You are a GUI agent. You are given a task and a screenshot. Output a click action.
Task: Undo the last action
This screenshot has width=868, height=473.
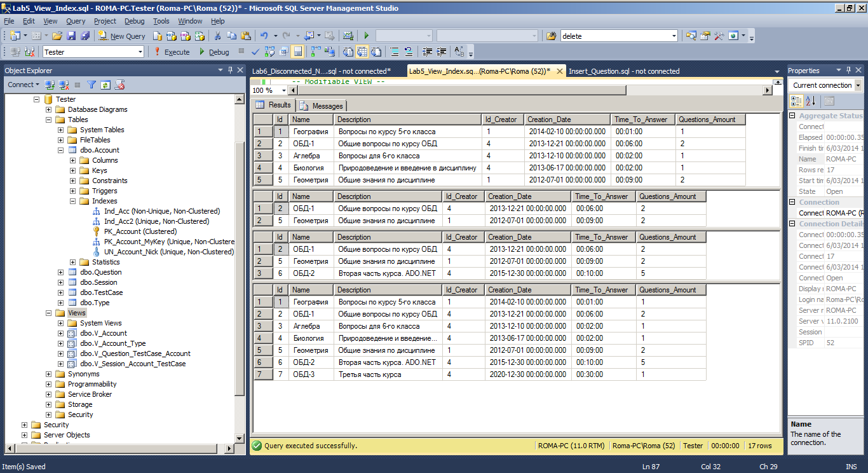click(x=264, y=36)
